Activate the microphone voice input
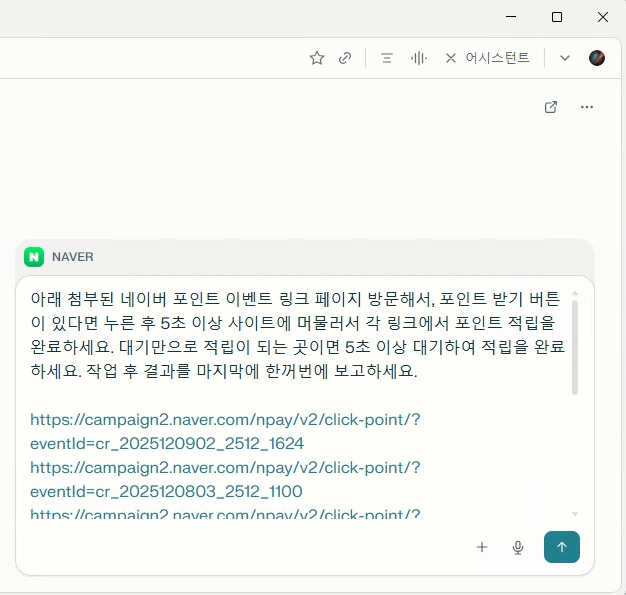Image resolution: width=626 pixels, height=595 pixels. [x=518, y=547]
